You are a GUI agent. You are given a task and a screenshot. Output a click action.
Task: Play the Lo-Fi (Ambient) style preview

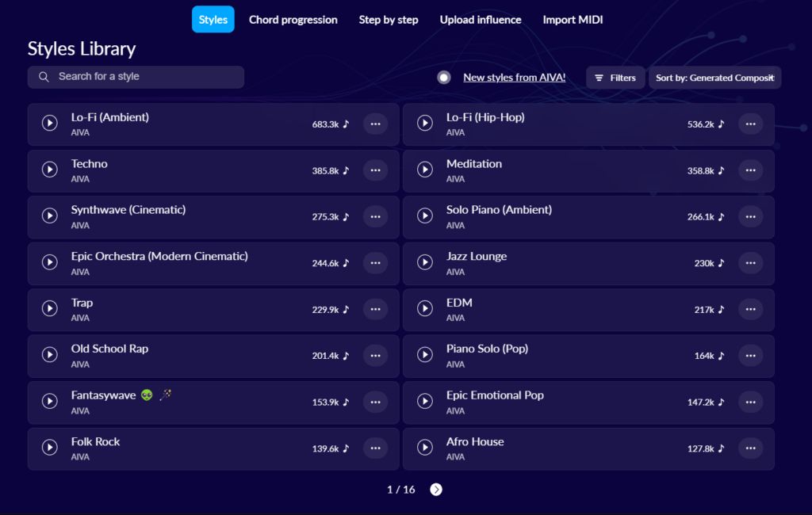50,123
